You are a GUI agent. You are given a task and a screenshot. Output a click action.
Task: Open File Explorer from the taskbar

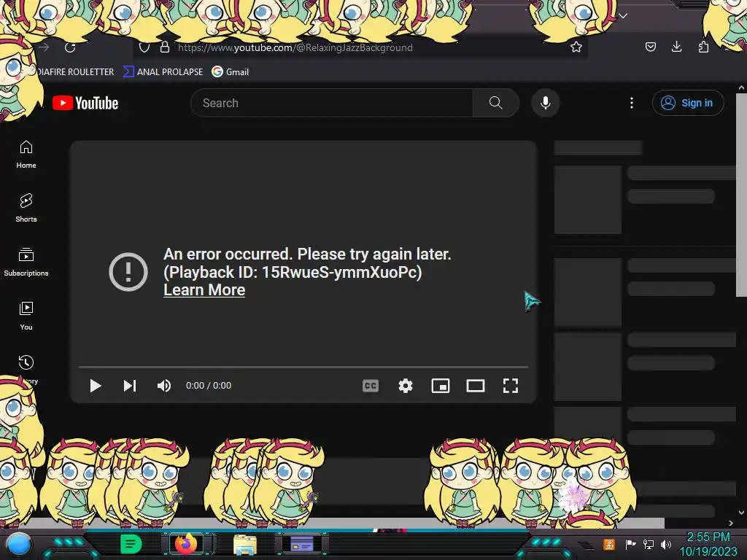pyautogui.click(x=245, y=545)
